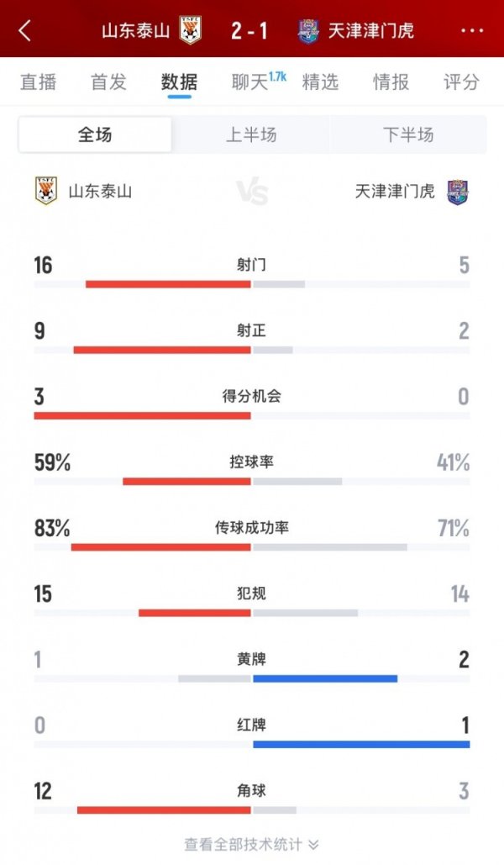Tap the back arrow in the header

pyautogui.click(x=24, y=29)
